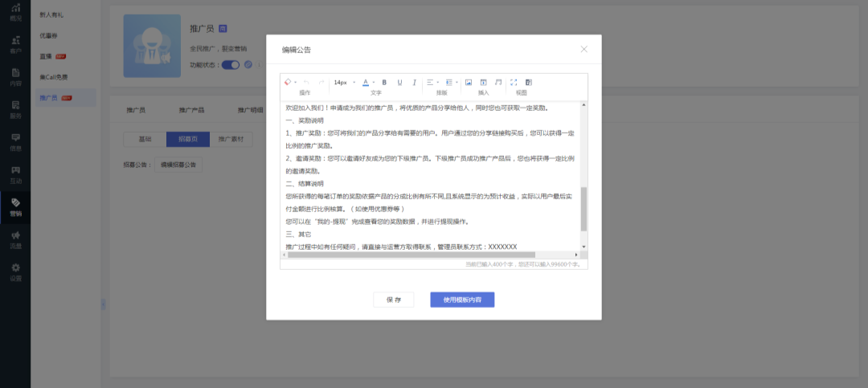
Task: Apply underline formatting to text
Action: [x=399, y=82]
